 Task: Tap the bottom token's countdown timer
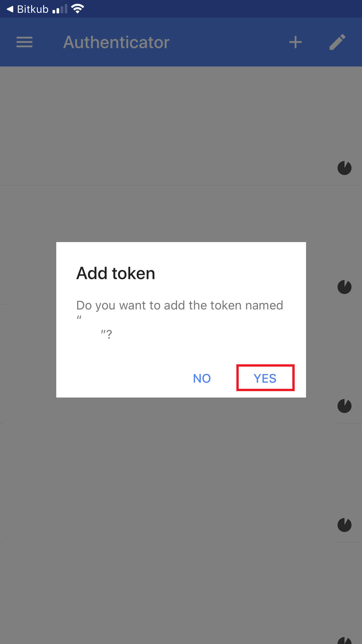(344, 525)
